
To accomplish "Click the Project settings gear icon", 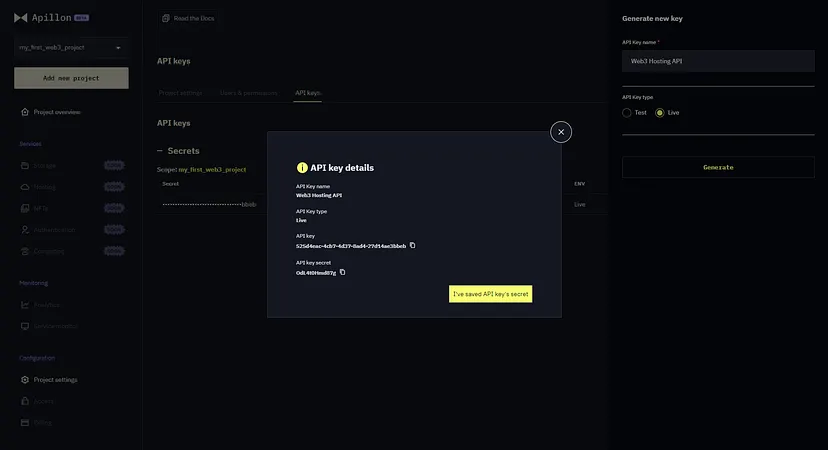I will [25, 380].
